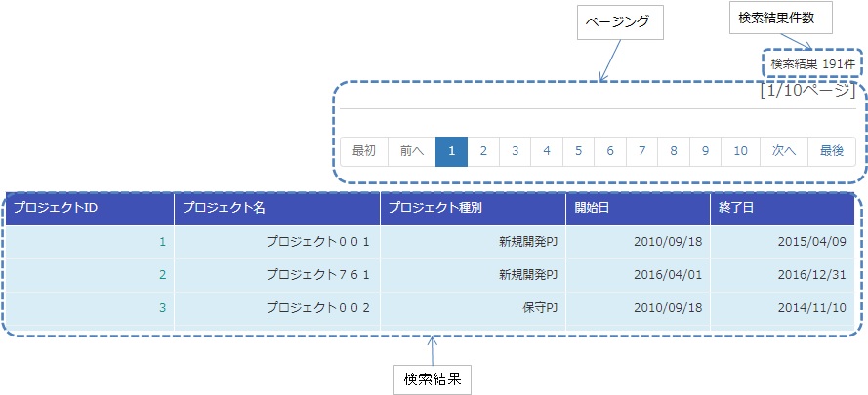Image resolution: width=868 pixels, height=395 pixels.
Task: Jump to page 2
Action: click(x=483, y=151)
